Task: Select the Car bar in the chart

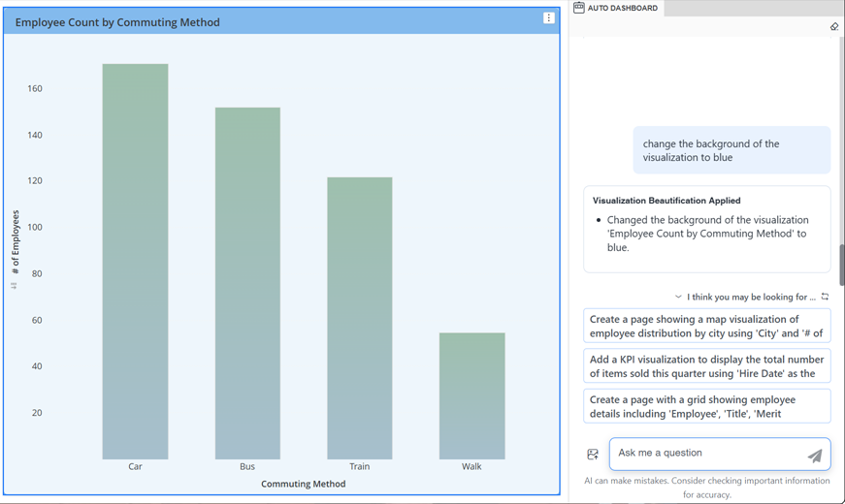Action: coord(135,262)
